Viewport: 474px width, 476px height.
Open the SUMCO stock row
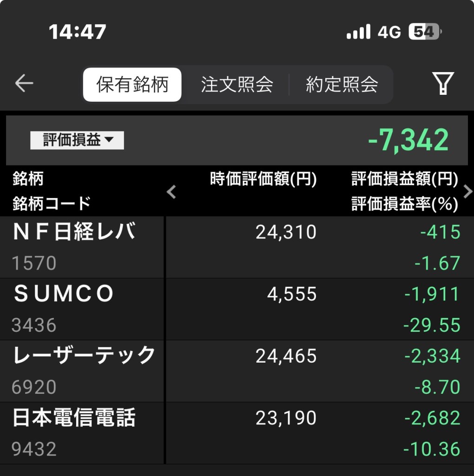tap(64, 294)
